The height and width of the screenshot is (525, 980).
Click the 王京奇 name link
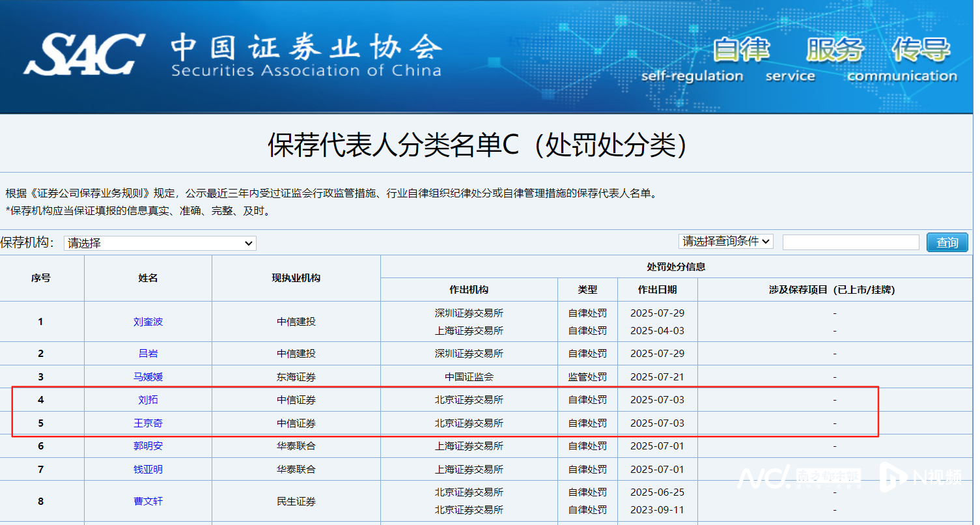click(148, 423)
